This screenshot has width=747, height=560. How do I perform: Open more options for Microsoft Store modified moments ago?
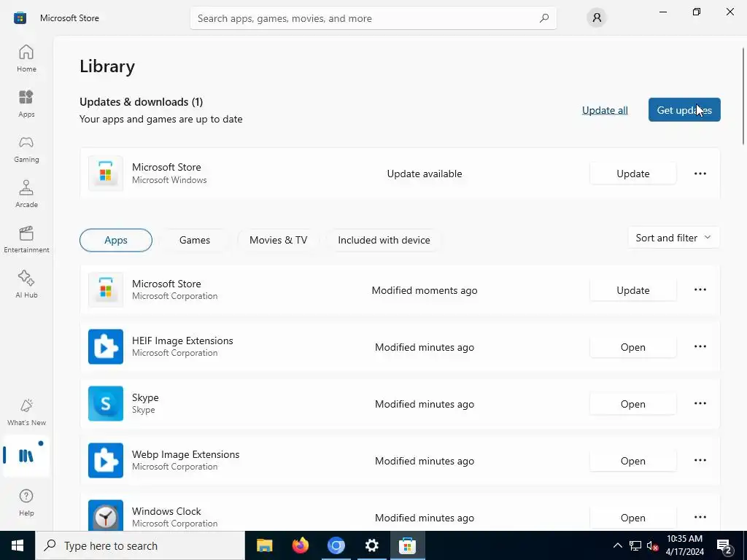click(700, 290)
